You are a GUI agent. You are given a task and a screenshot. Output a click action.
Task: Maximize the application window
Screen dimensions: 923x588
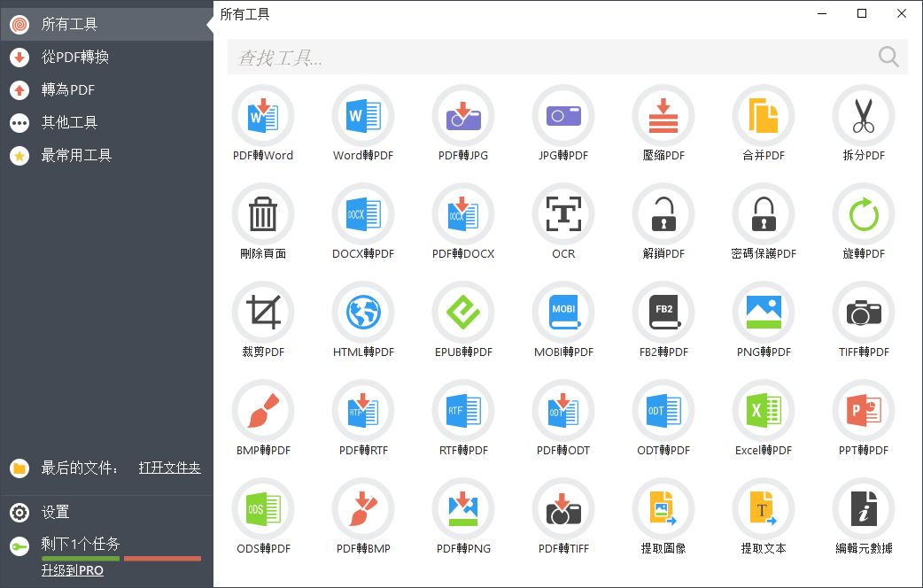(x=862, y=13)
